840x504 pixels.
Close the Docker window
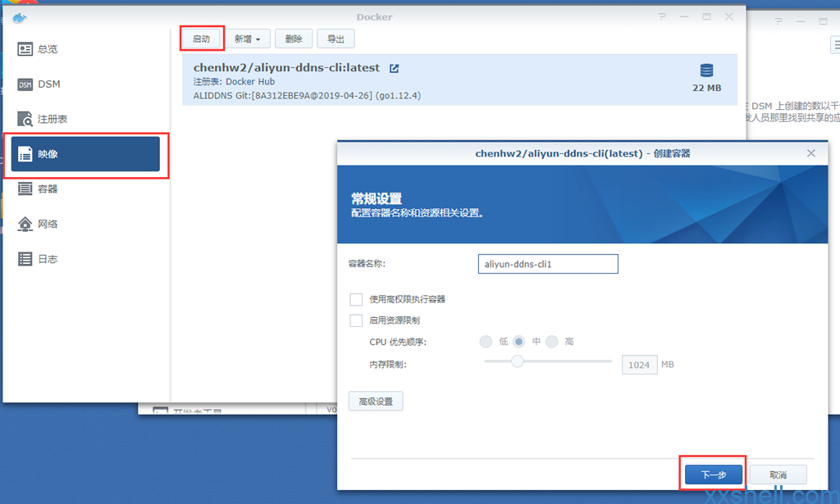[729, 17]
